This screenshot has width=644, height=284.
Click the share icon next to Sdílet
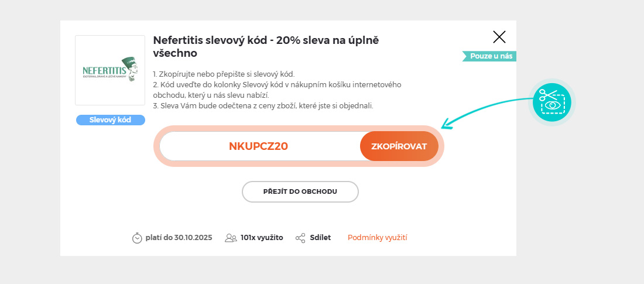pos(300,238)
